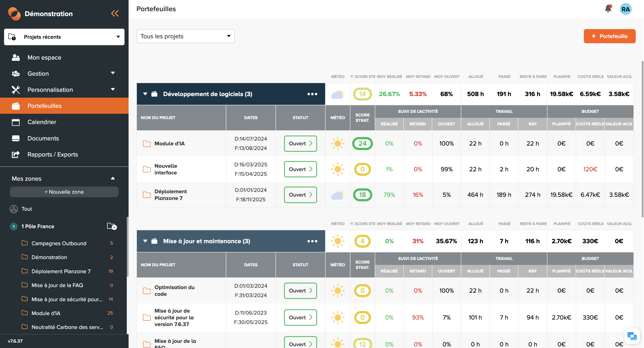Click add-project folder icon beside Pôle France
This screenshot has width=644, height=348.
[112, 226]
